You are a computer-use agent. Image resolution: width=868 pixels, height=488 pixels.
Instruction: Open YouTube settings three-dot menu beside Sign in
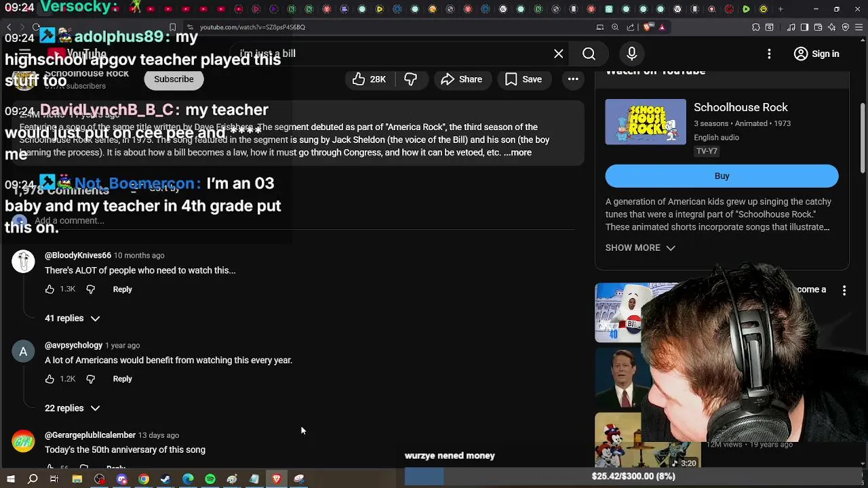click(769, 54)
